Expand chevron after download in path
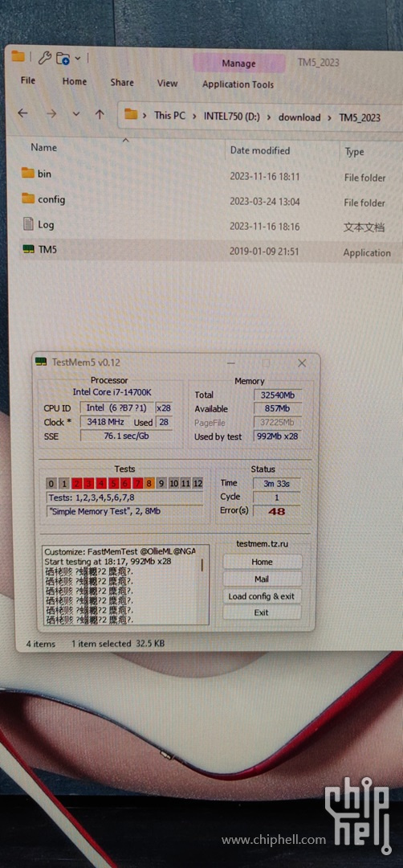This screenshot has height=868, width=403. tap(330, 117)
